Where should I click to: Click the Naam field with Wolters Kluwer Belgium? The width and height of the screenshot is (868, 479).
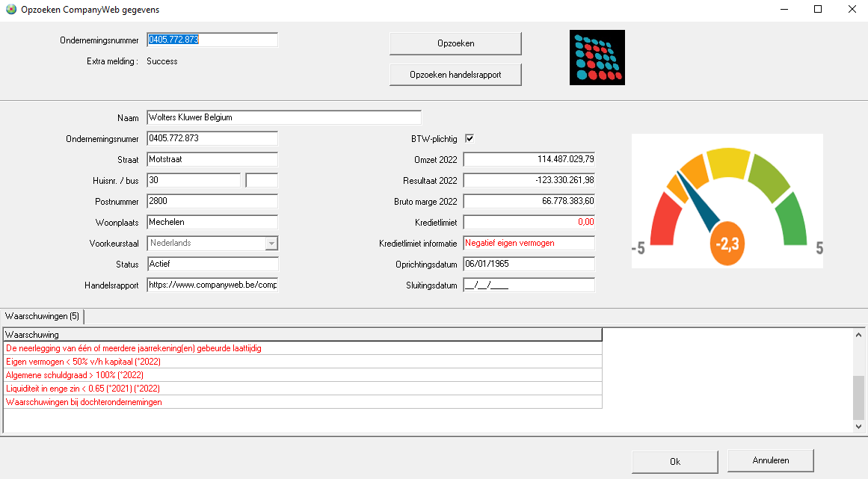click(x=284, y=117)
